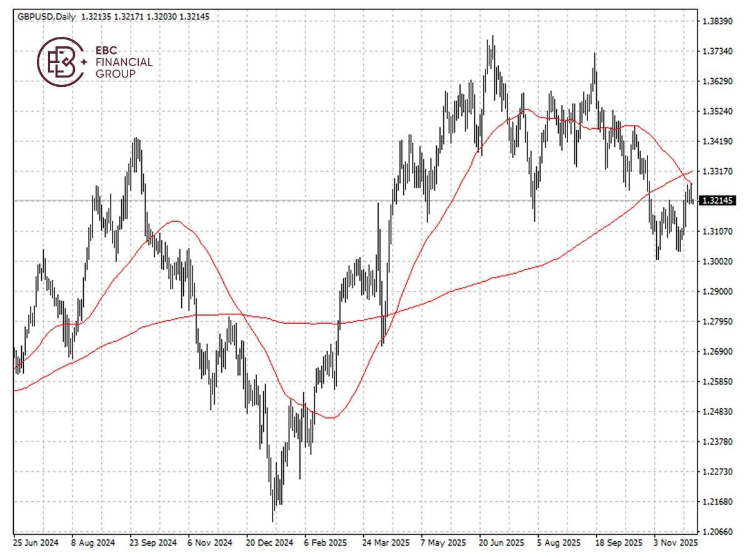Click the 8 Aug 2024 date label

(93, 543)
